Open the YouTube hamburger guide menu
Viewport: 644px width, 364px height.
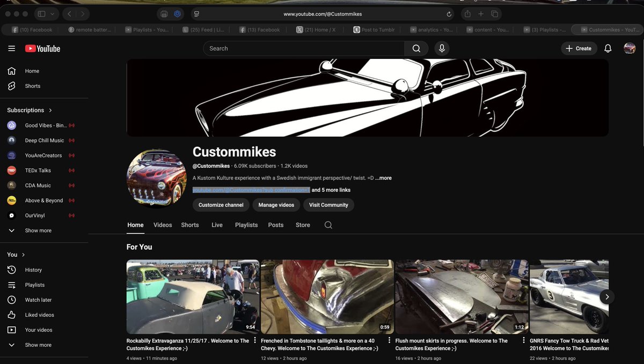click(11, 48)
